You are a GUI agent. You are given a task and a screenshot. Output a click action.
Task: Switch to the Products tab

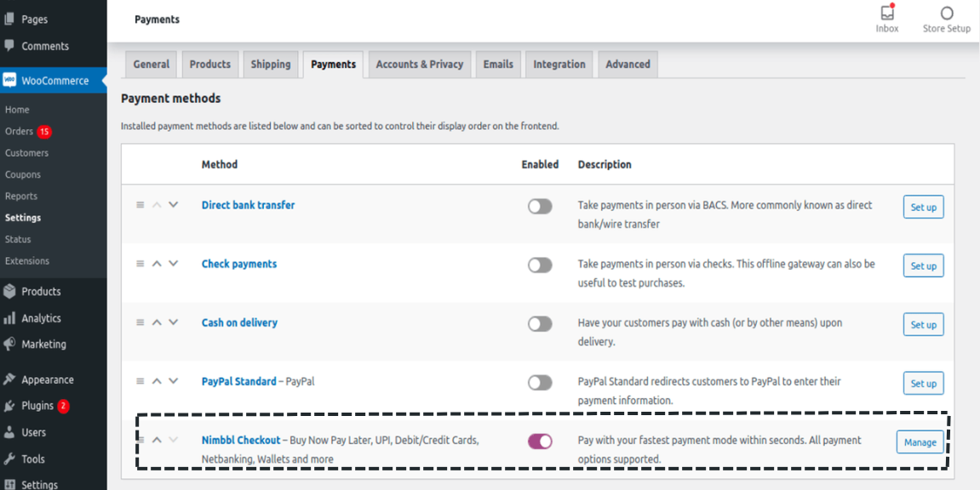pyautogui.click(x=210, y=65)
